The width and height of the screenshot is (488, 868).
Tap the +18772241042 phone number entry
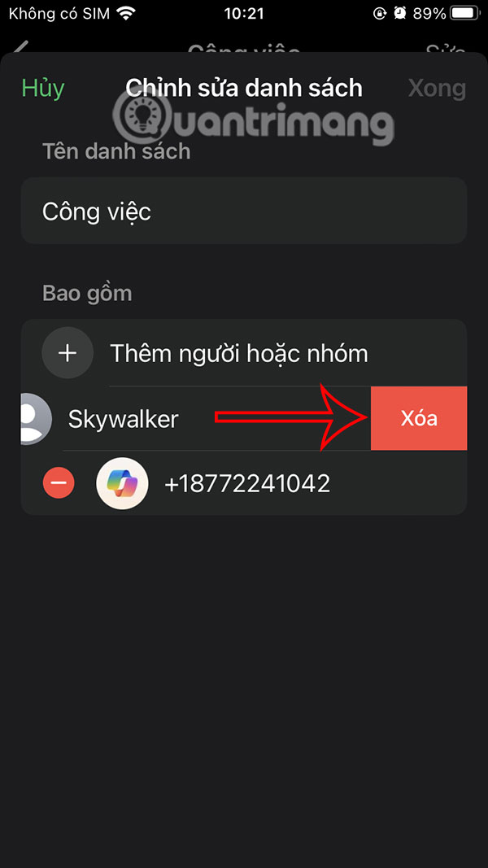[247, 484]
